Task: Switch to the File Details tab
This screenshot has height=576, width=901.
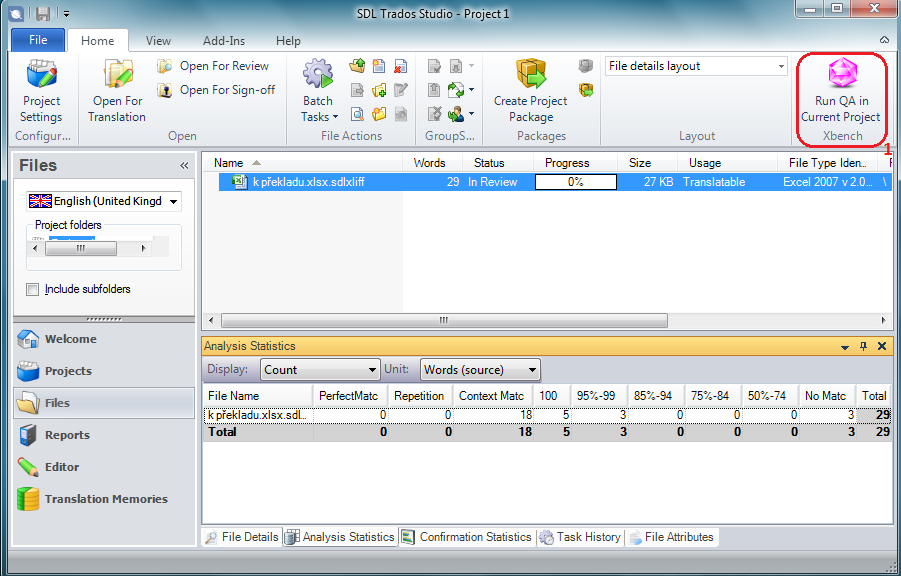Action: [x=242, y=537]
